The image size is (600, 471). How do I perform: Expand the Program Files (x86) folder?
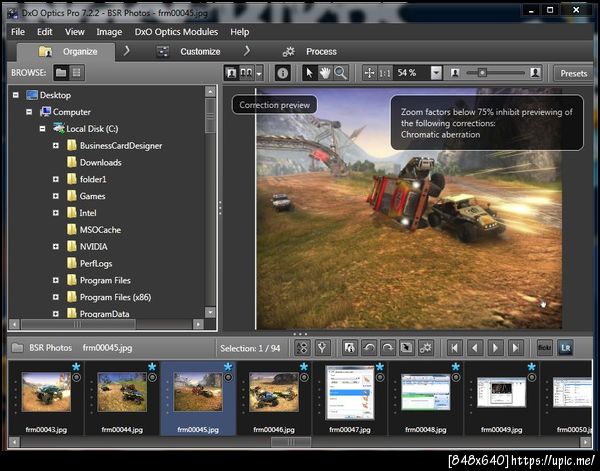(x=56, y=297)
